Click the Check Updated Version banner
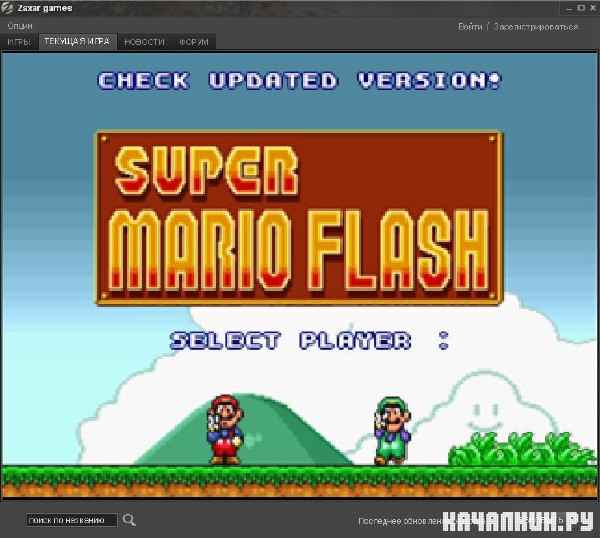Image resolution: width=600 pixels, height=538 pixels. click(300, 81)
